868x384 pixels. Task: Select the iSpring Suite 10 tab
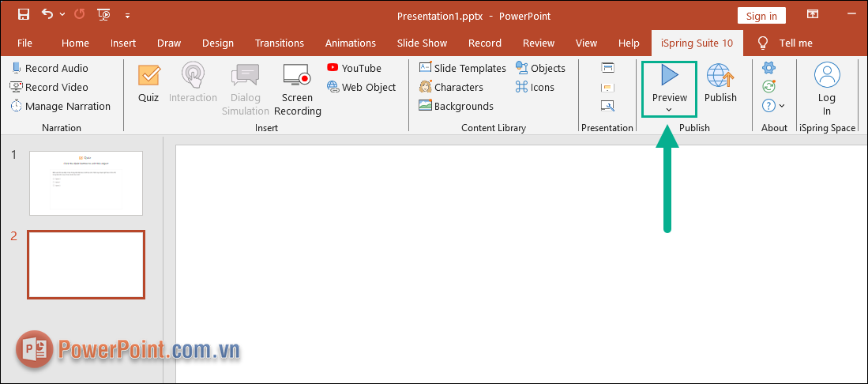pyautogui.click(x=697, y=43)
